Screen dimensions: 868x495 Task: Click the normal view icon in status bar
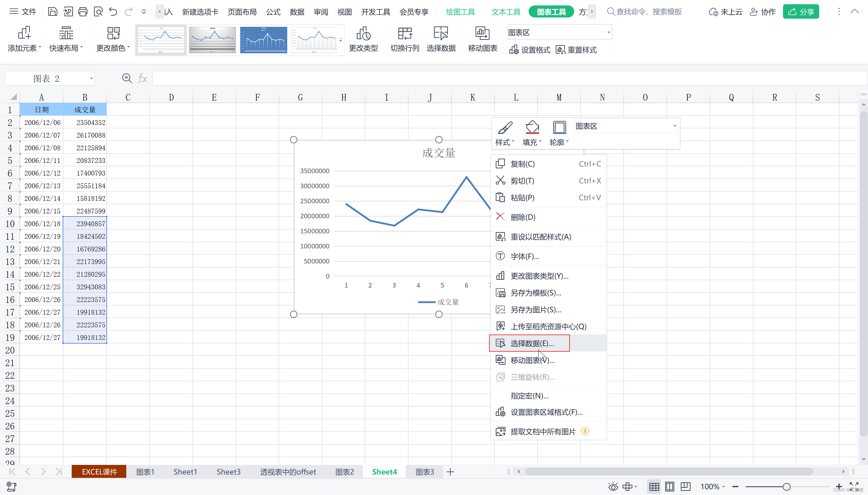[x=654, y=487]
